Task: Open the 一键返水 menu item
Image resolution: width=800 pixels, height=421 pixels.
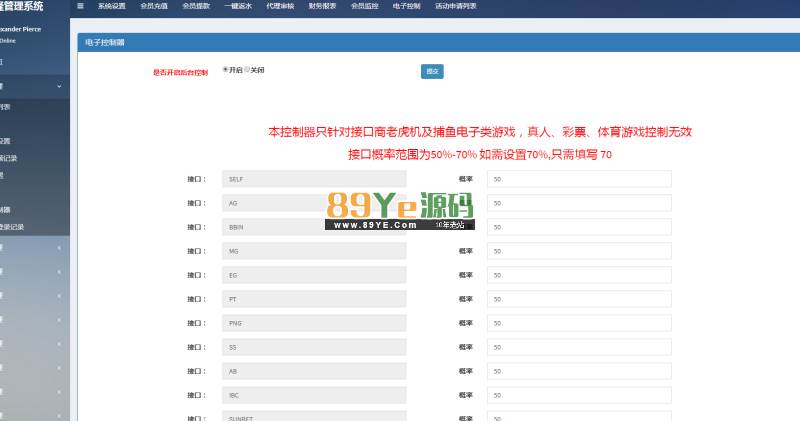Action: click(238, 6)
